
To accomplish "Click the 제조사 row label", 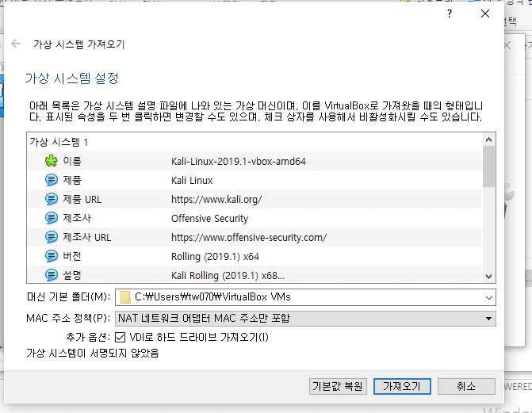I will pyautogui.click(x=77, y=218).
